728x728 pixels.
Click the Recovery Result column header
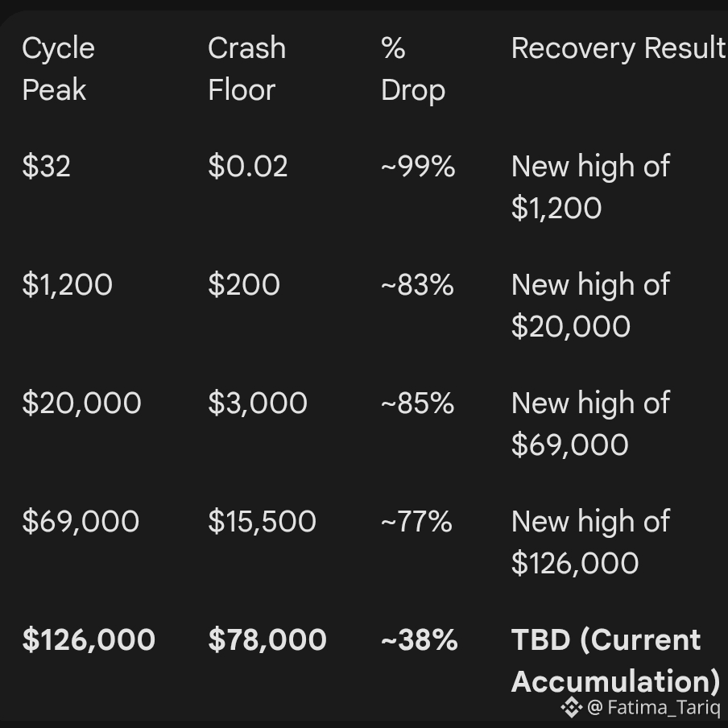click(x=618, y=49)
